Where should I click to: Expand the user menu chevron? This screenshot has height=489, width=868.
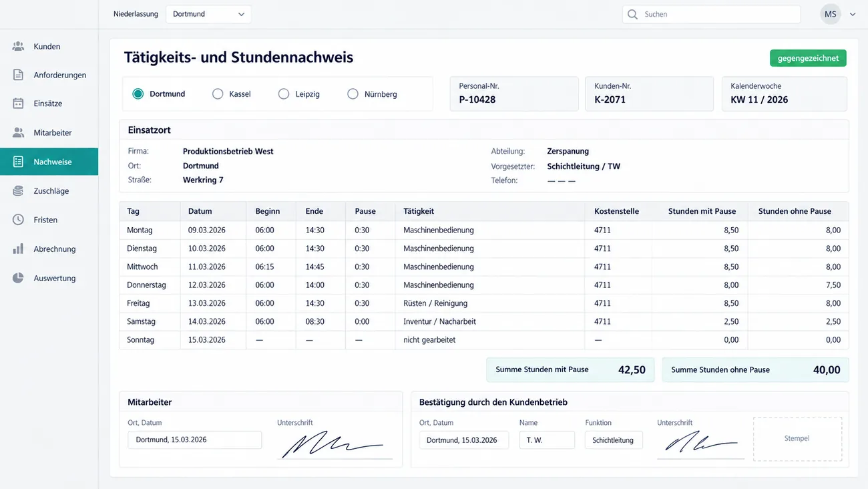click(x=853, y=14)
